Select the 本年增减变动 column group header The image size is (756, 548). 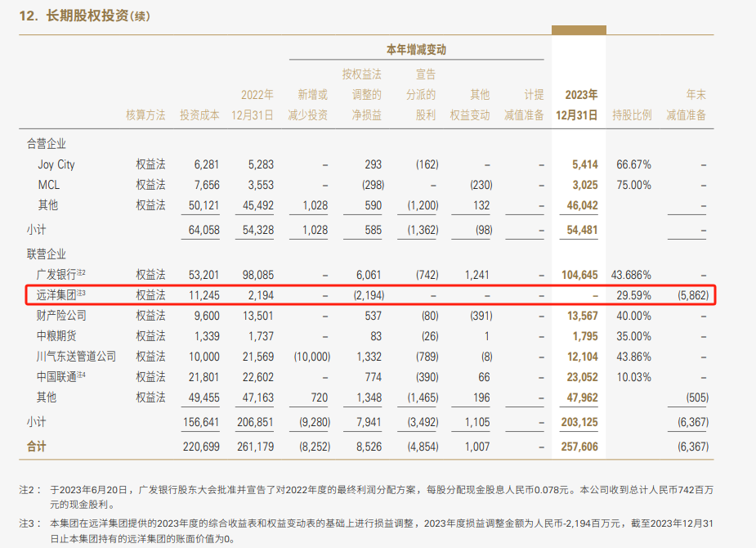[415, 49]
